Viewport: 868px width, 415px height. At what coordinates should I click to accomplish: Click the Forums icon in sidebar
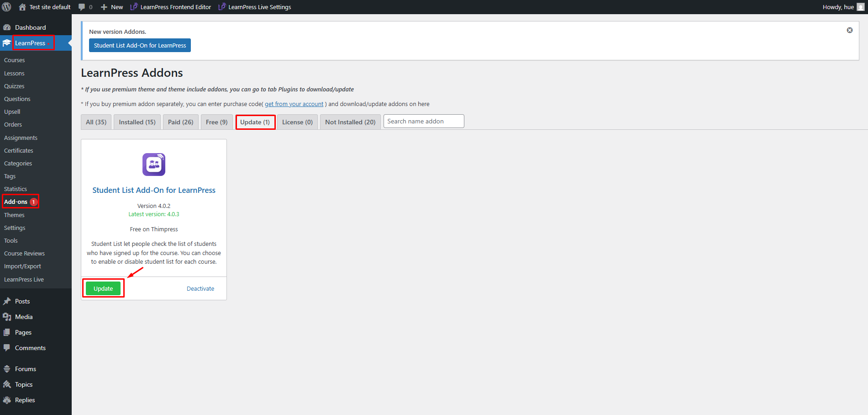click(x=7, y=369)
